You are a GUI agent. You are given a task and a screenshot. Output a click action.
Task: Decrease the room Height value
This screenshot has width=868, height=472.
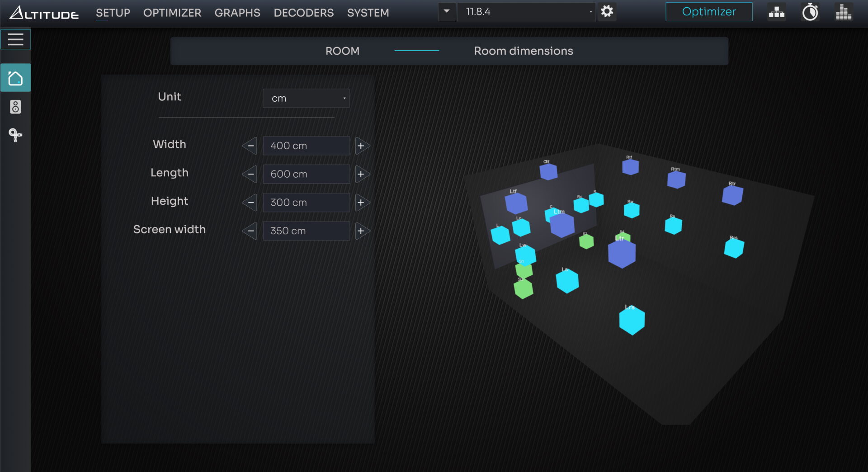250,203
